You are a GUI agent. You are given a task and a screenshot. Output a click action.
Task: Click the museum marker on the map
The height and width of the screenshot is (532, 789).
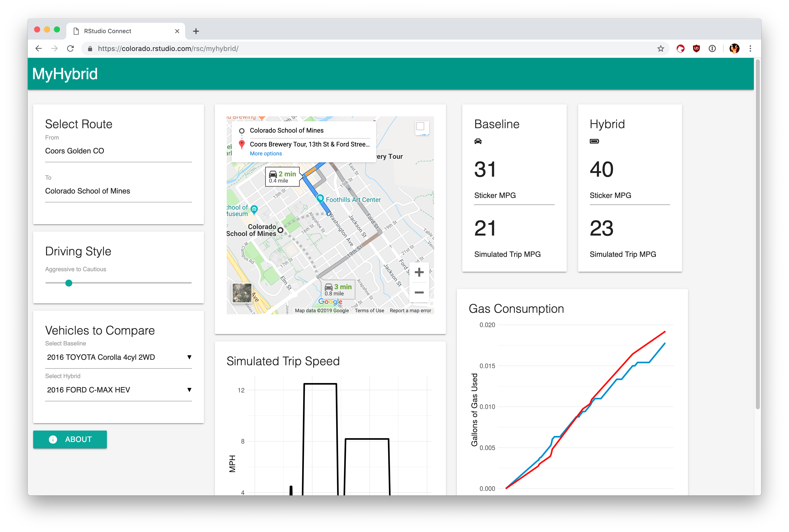click(254, 209)
